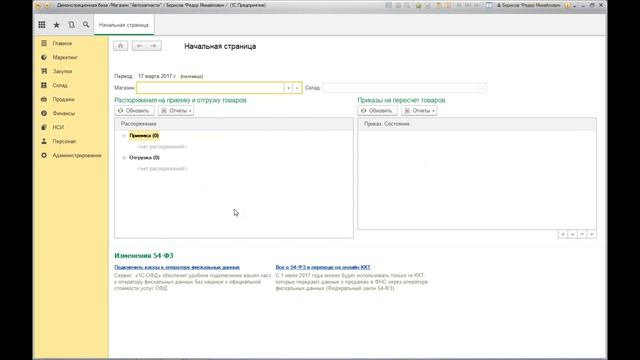This screenshot has width=640, height=360.
Task: Open the Персонал section
Action: pos(64,141)
